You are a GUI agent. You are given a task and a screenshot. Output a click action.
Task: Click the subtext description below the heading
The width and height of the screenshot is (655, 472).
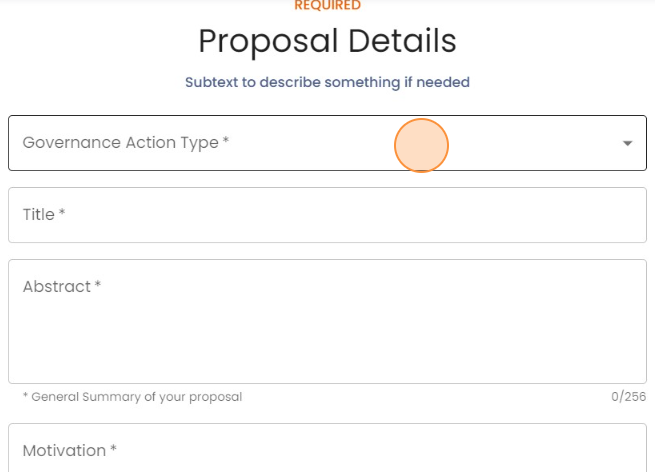(x=327, y=82)
